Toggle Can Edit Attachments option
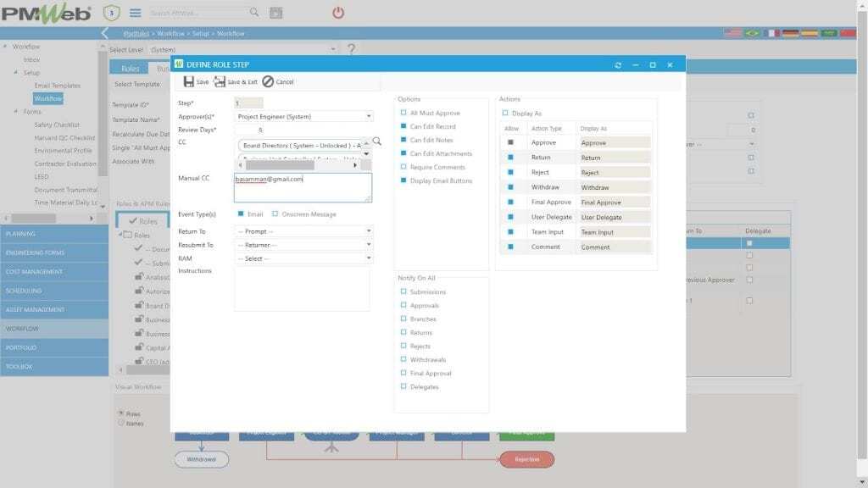The width and height of the screenshot is (868, 488). [403, 153]
